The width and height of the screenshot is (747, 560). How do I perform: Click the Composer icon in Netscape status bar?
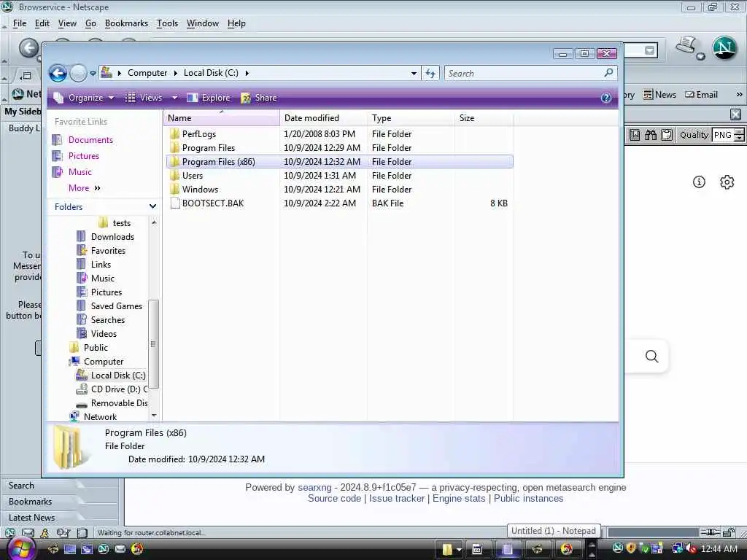coord(63,533)
